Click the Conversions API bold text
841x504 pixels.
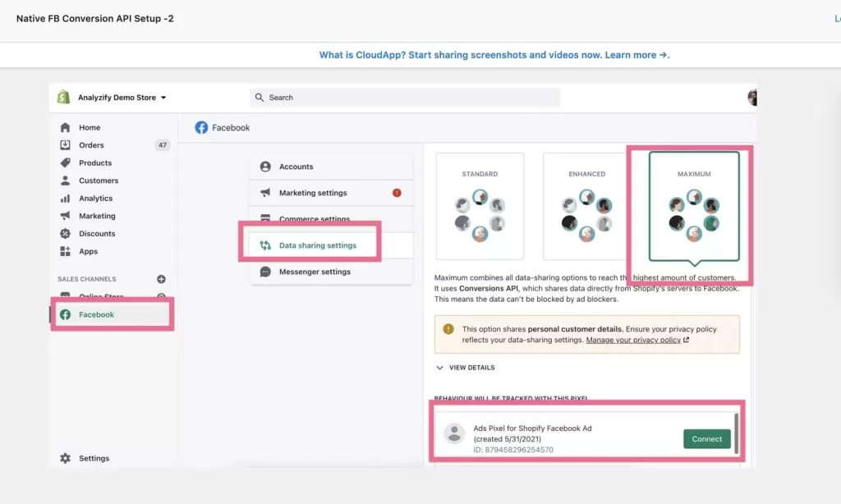point(489,288)
